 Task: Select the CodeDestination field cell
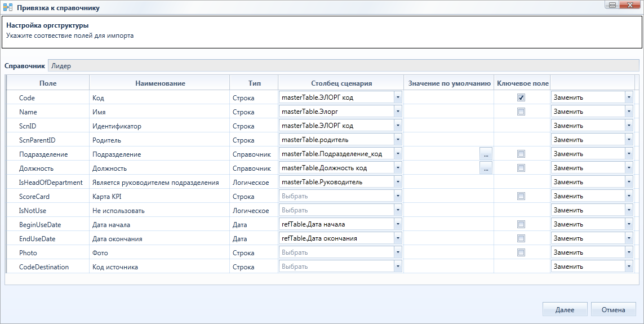48,267
